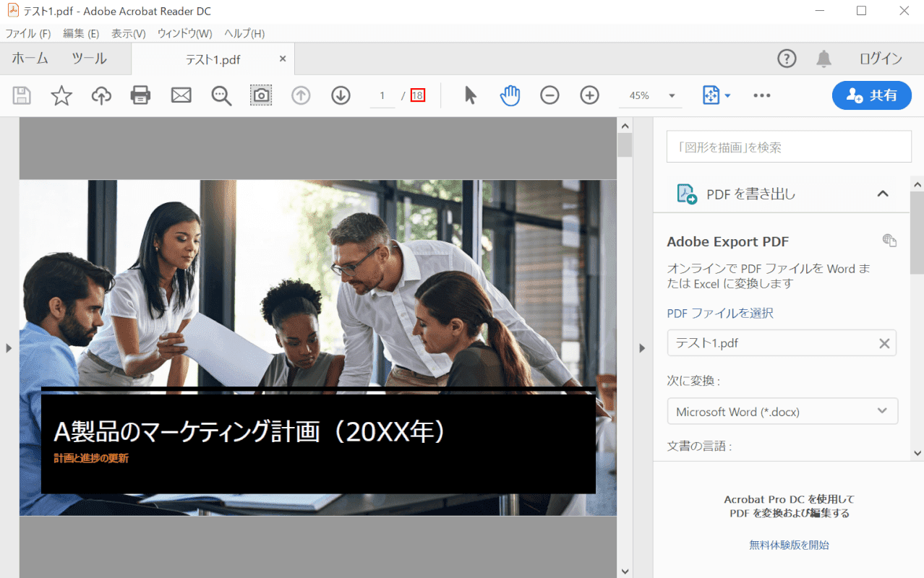Upload the file via the cloud icon
The width and height of the screenshot is (924, 578).
coord(101,95)
